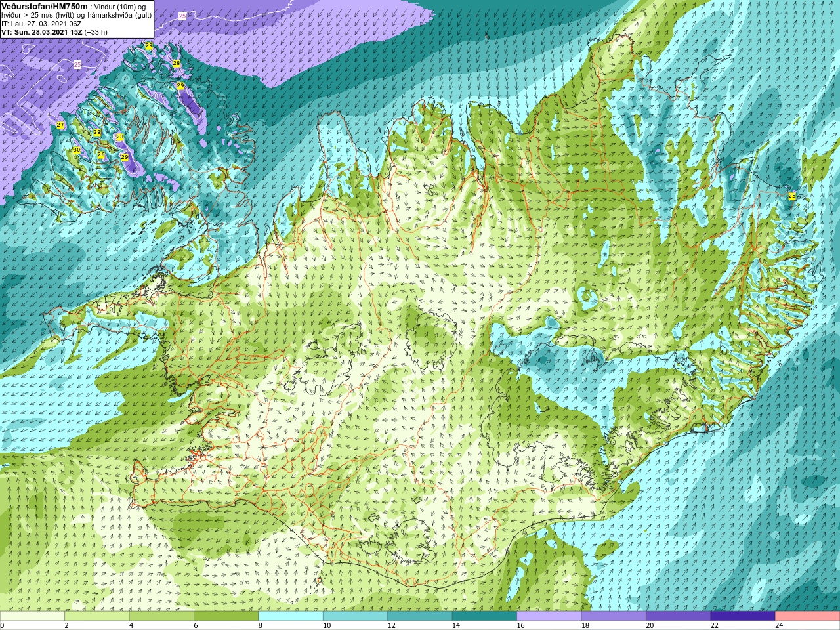Click the yellow gust marker labeled 27
The image size is (840, 630).
coord(60,125)
